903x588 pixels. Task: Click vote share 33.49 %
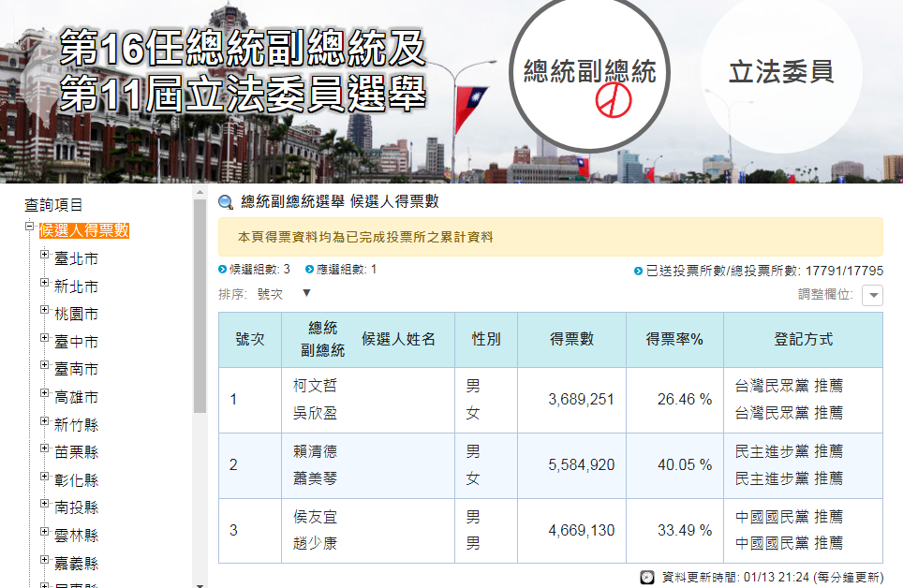(685, 530)
